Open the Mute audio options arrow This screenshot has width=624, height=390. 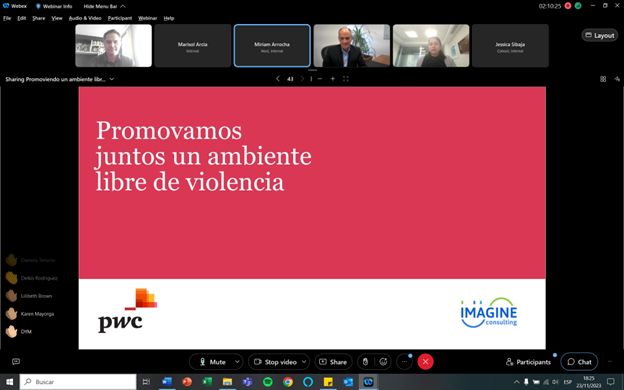point(237,362)
